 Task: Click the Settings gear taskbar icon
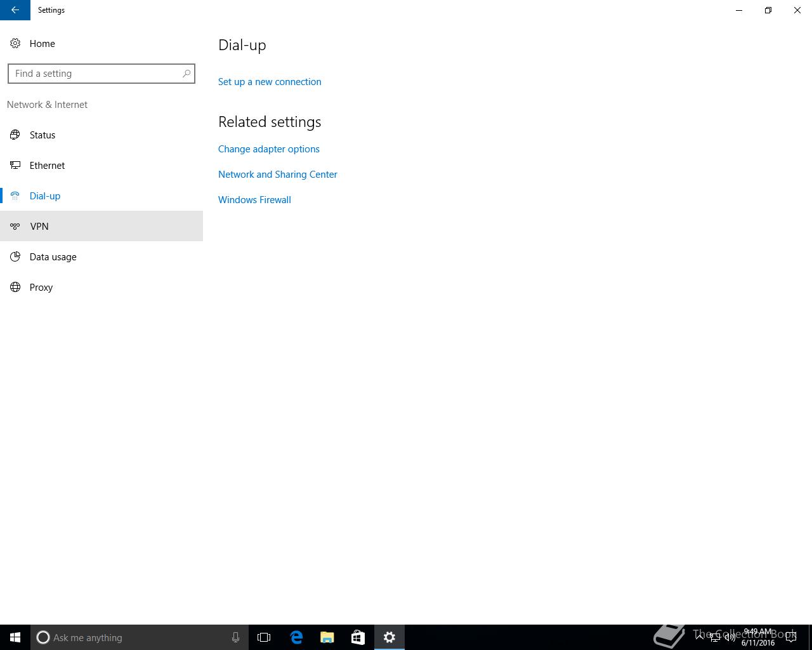tap(390, 637)
